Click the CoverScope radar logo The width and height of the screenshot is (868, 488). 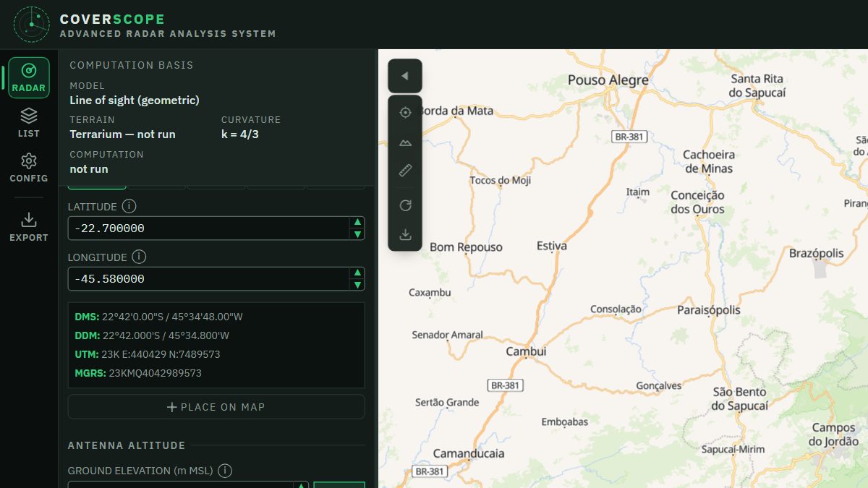click(x=32, y=25)
